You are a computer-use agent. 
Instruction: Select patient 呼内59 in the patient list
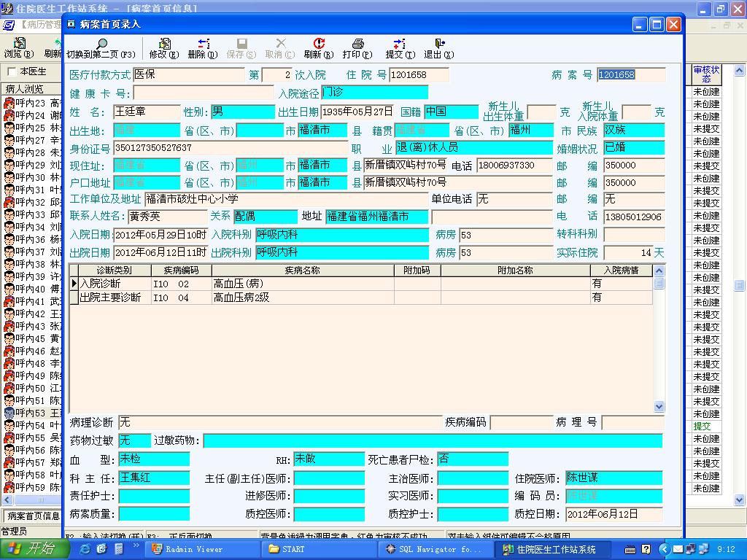32,486
